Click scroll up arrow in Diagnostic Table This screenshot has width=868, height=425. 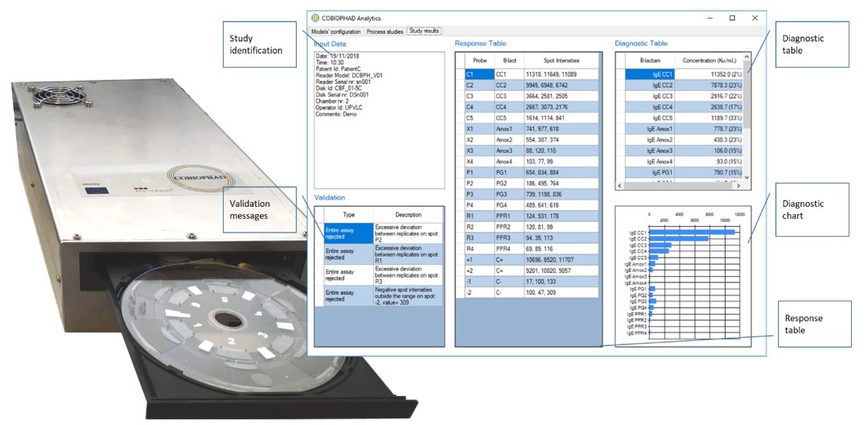(x=747, y=56)
